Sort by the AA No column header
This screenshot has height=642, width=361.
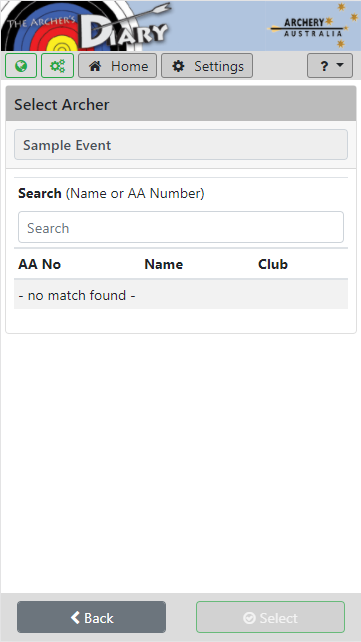40,264
